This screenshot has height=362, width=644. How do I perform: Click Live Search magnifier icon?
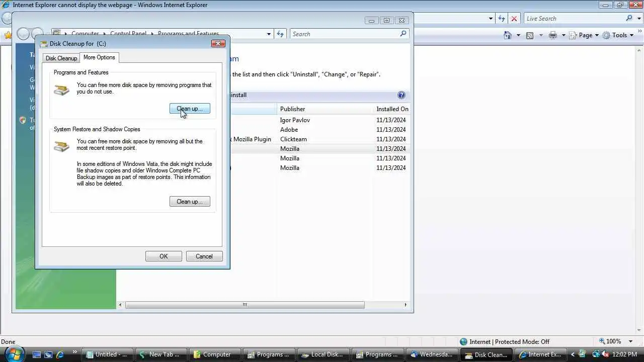[x=629, y=18]
